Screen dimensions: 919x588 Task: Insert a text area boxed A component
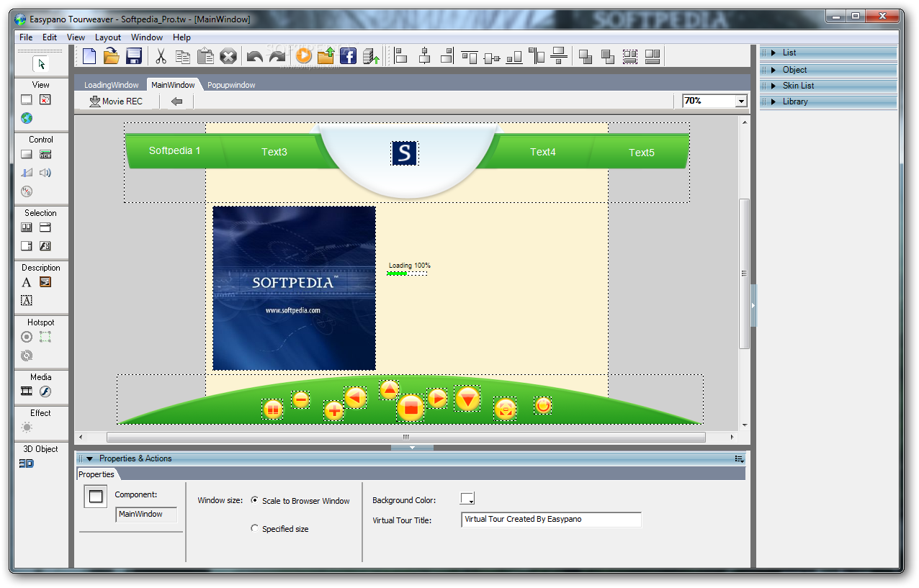click(x=27, y=301)
